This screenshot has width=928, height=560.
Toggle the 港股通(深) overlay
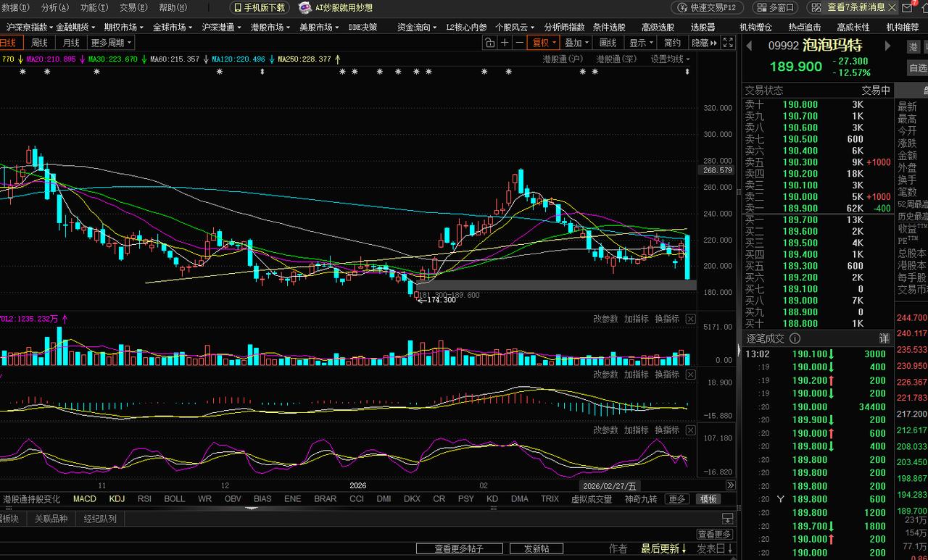[x=617, y=59]
